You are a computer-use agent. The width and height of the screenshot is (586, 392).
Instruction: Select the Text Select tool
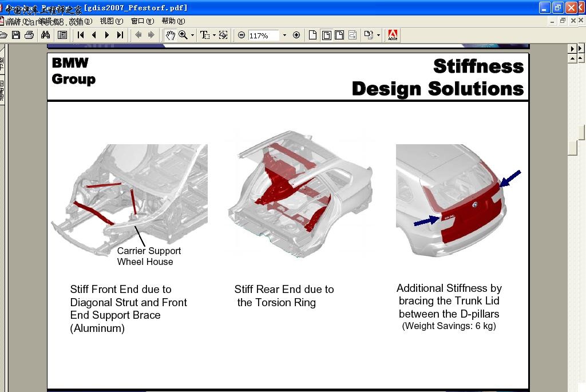click(204, 35)
